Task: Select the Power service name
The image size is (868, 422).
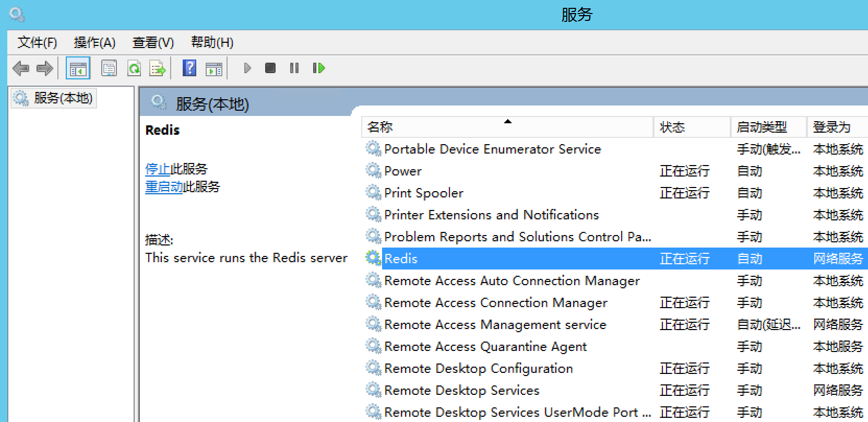Action: 403,171
